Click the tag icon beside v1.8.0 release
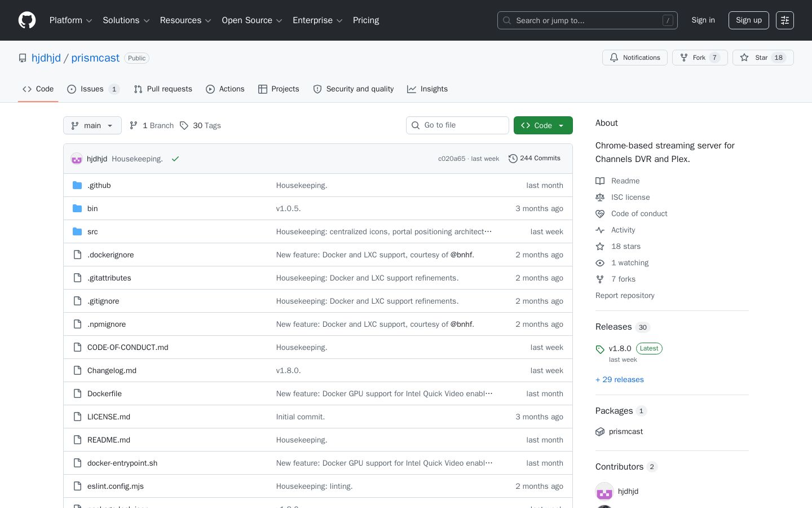 600,349
